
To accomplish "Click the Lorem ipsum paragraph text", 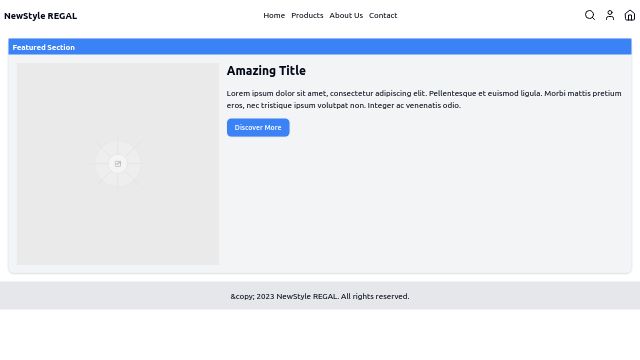I will point(424,99).
